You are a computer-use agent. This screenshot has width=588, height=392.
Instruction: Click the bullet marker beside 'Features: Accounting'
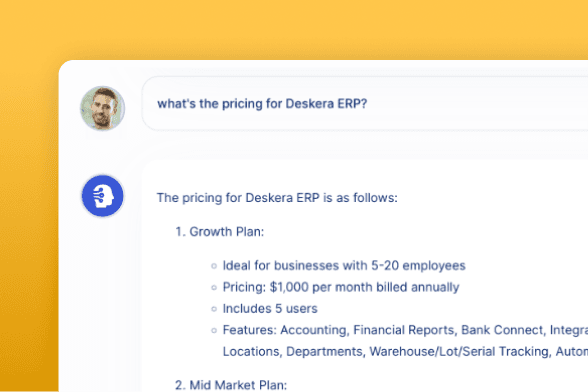click(x=214, y=330)
